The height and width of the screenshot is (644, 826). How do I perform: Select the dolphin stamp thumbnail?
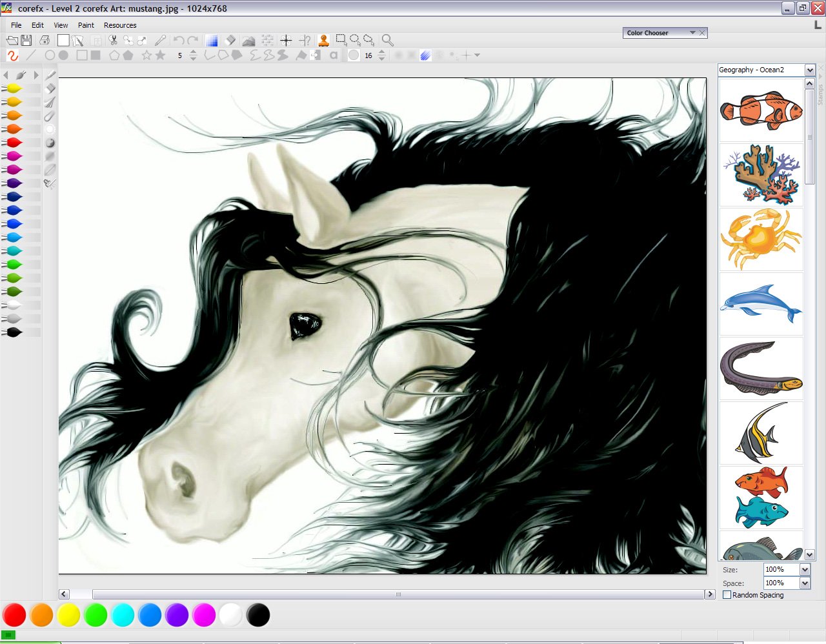[761, 304]
